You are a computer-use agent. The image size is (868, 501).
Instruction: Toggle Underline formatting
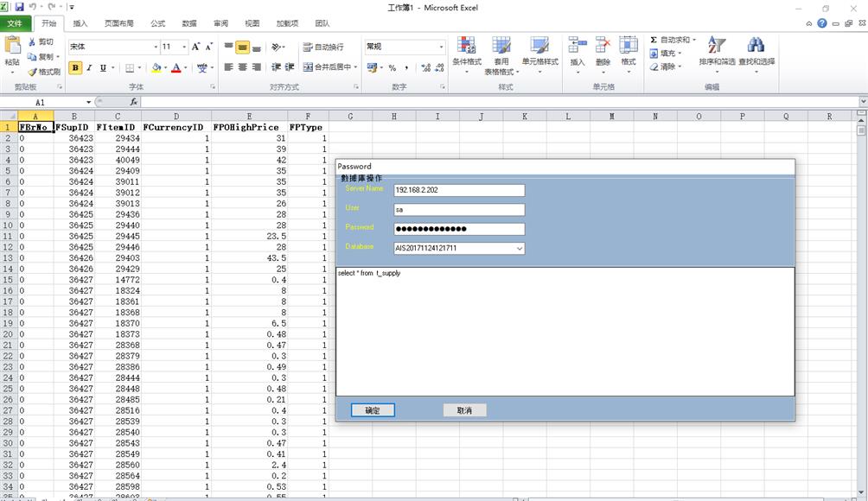103,67
